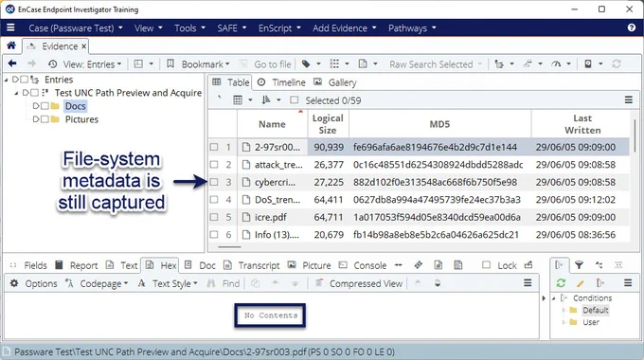Check the box for attack_tre file row
The image size is (644, 360).
(x=214, y=165)
